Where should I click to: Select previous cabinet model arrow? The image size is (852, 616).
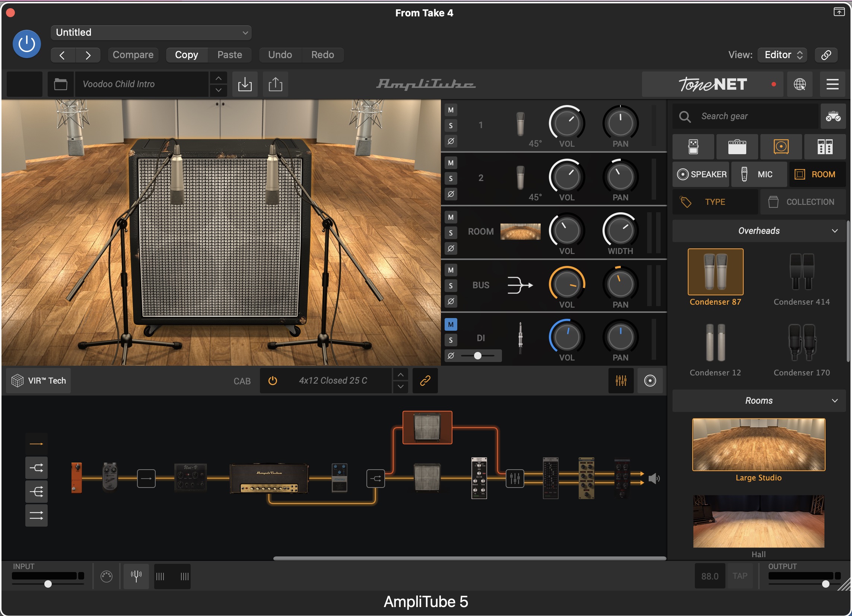(x=400, y=375)
